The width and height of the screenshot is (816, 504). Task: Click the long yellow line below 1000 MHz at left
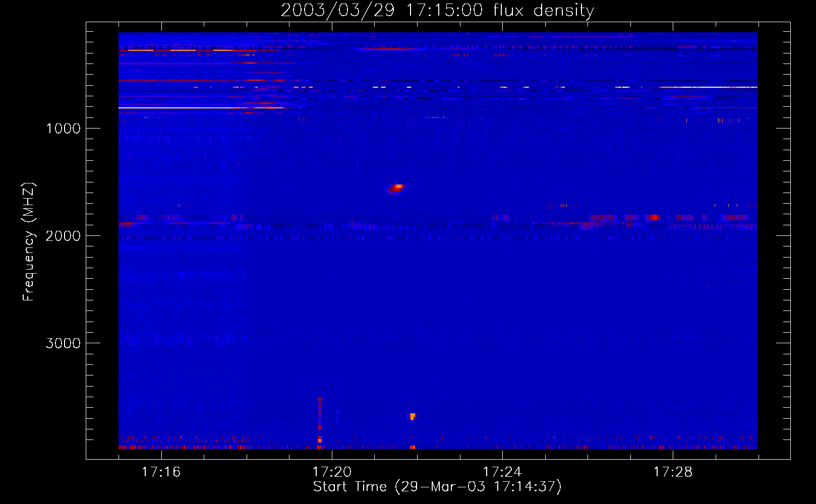coord(202,108)
